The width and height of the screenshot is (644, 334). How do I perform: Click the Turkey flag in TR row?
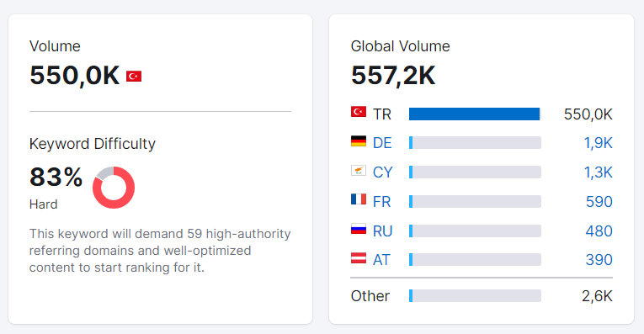click(x=358, y=112)
